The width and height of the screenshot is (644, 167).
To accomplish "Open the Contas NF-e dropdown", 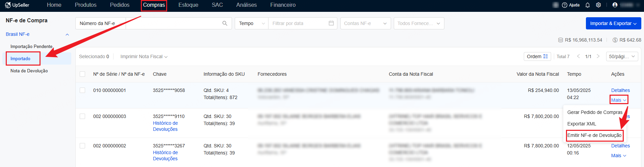I will [x=365, y=23].
